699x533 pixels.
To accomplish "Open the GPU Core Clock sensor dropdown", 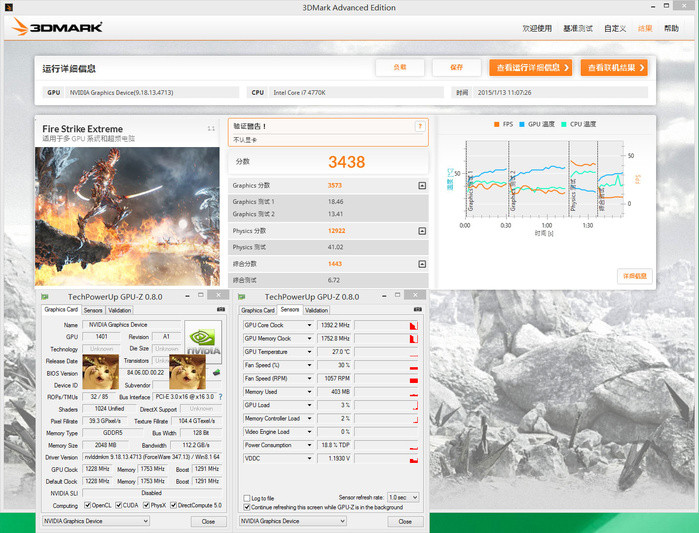I will pyautogui.click(x=310, y=325).
